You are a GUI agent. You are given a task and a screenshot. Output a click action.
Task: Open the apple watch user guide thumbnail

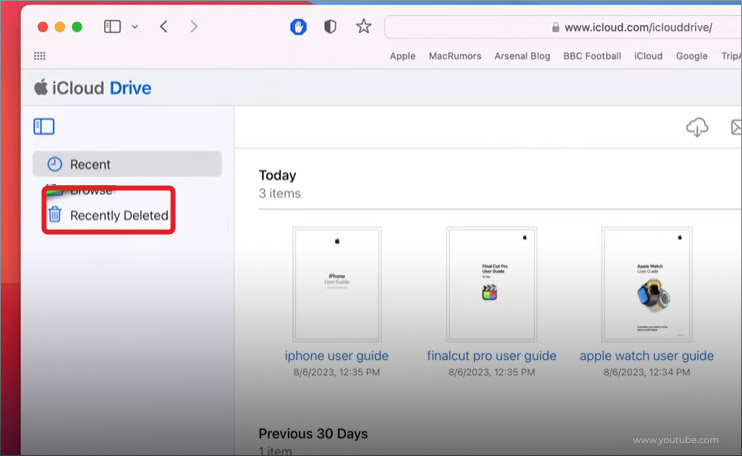pyautogui.click(x=647, y=284)
